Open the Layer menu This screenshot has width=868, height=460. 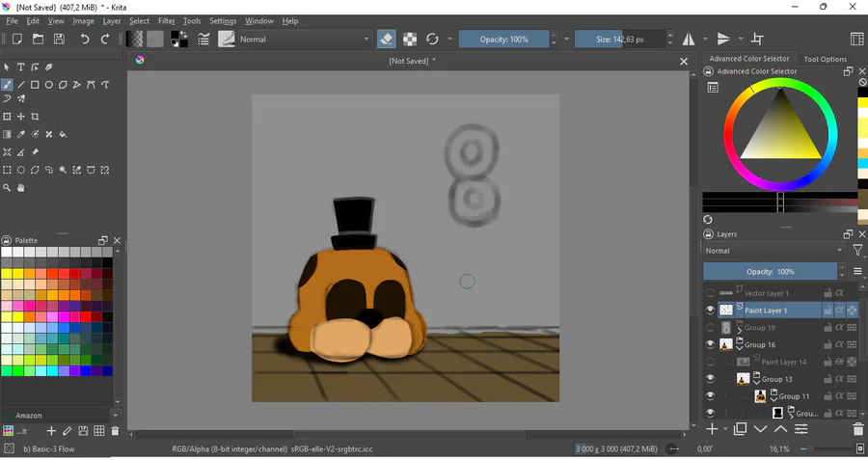pos(111,21)
